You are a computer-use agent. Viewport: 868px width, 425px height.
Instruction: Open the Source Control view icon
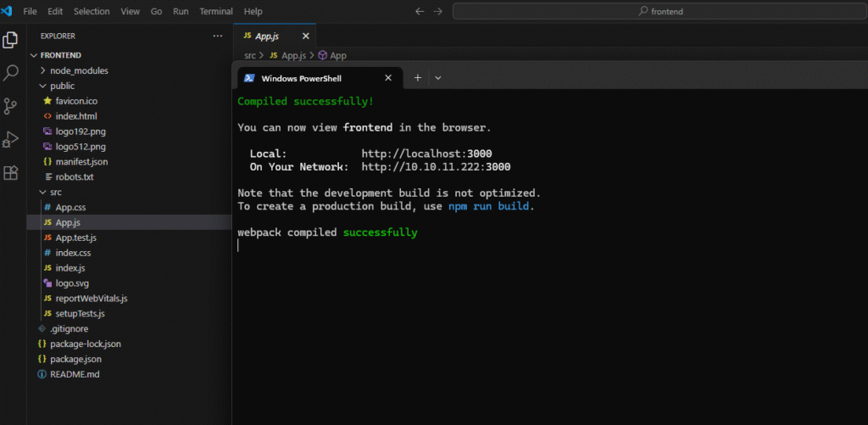(11, 106)
